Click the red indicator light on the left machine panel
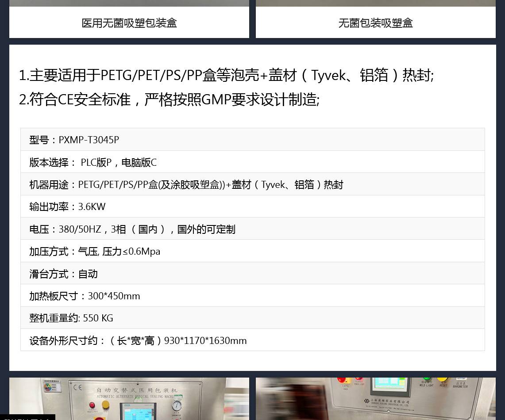The image size is (505, 420). (x=92, y=405)
